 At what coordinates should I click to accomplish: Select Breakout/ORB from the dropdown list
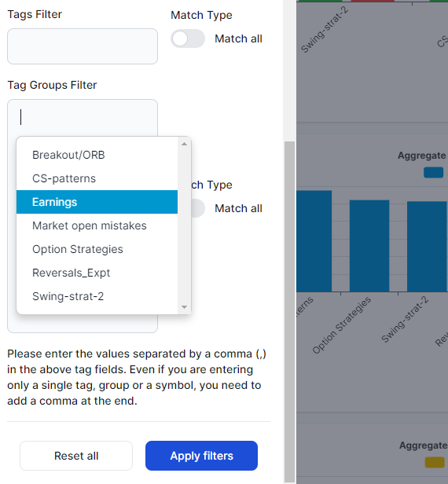point(97,155)
